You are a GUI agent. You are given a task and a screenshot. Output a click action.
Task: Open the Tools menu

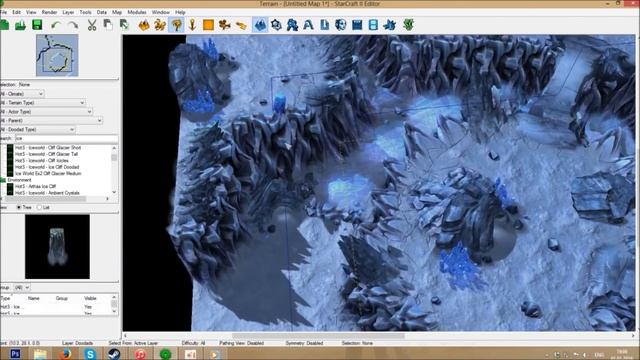(85, 12)
